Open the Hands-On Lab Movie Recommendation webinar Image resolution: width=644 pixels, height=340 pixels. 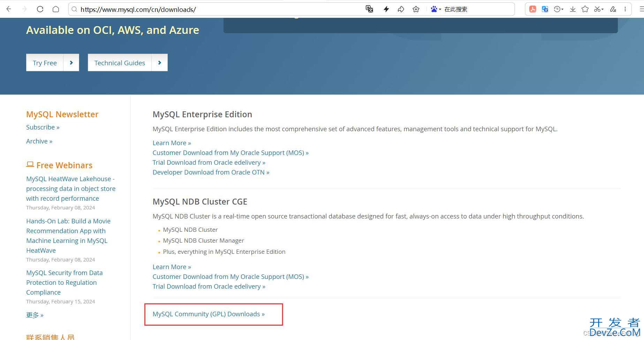click(x=68, y=236)
